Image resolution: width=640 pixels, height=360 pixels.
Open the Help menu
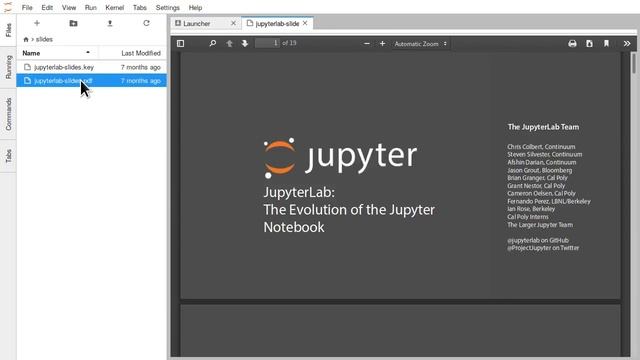195,7
